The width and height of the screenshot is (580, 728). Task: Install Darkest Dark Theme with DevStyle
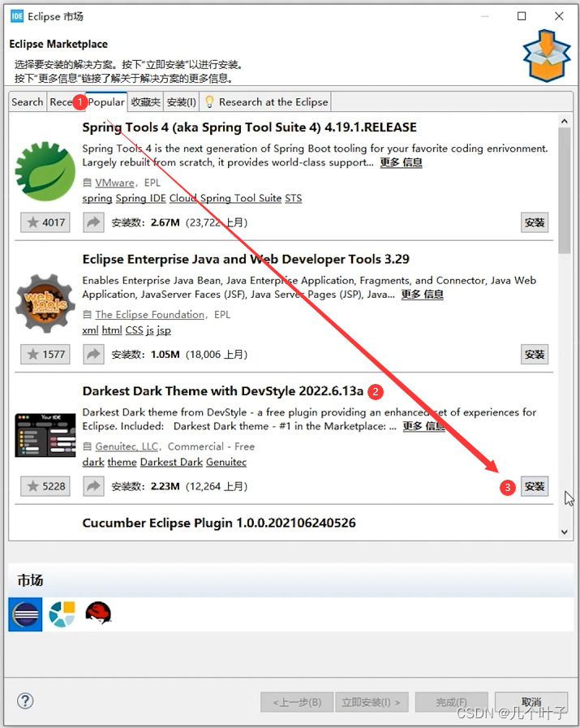[535, 486]
